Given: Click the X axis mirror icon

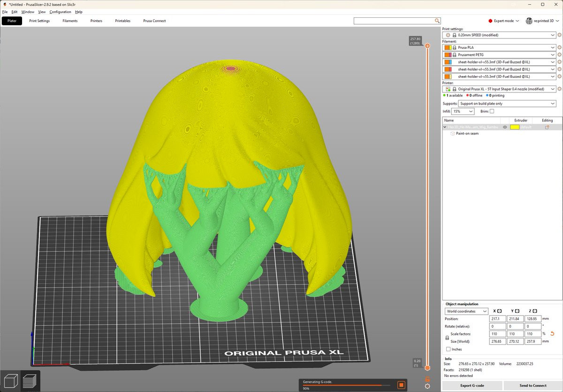Looking at the screenshot, I should click(499, 311).
